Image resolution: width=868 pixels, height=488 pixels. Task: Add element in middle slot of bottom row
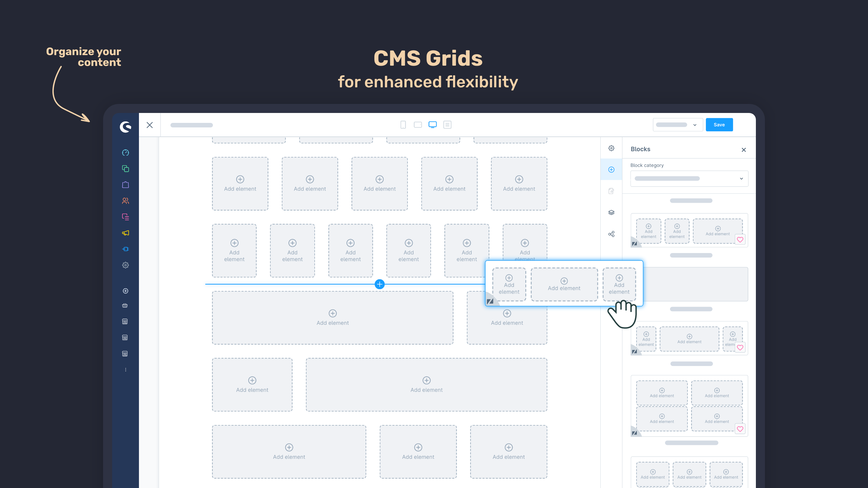point(418,452)
